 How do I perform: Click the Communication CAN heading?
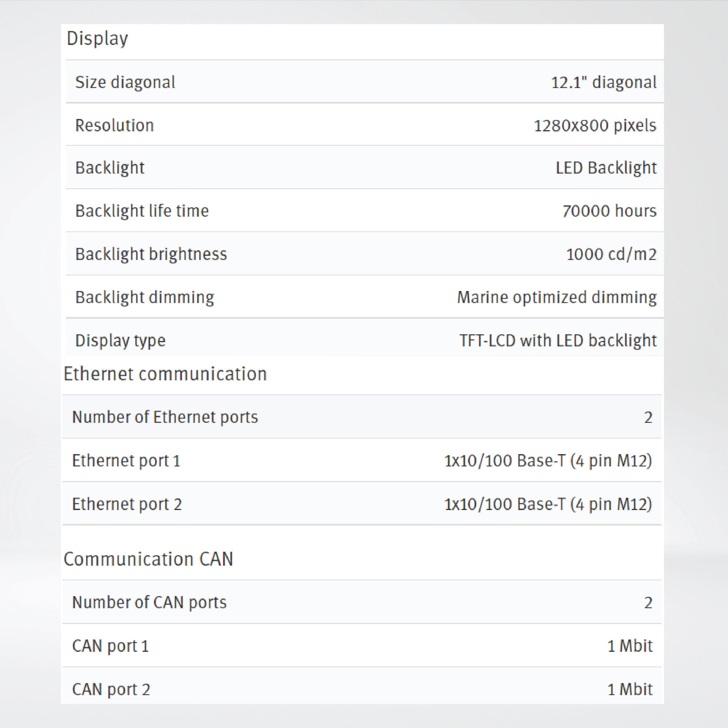coord(148,559)
